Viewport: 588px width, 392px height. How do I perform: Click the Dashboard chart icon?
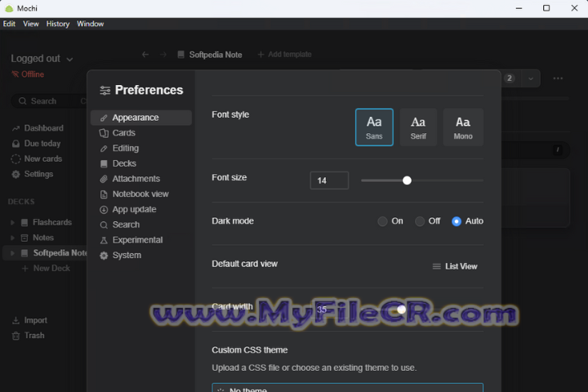pyautogui.click(x=16, y=129)
